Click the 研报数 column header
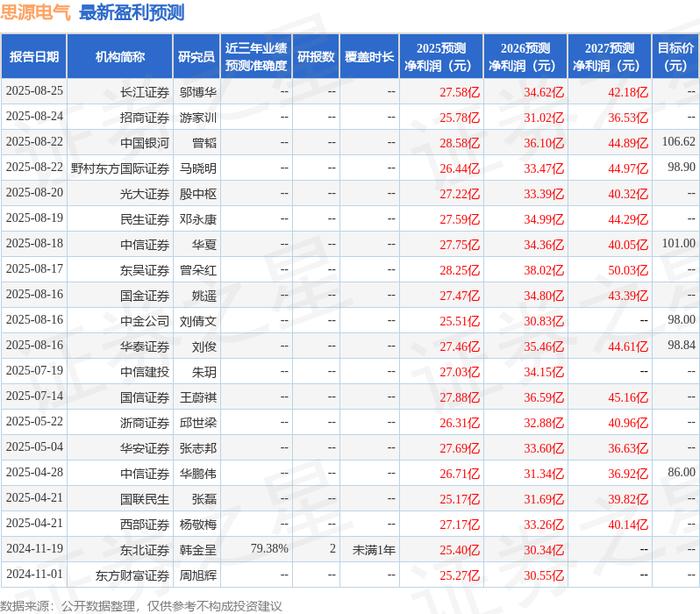The width and height of the screenshot is (700, 614). [316, 57]
